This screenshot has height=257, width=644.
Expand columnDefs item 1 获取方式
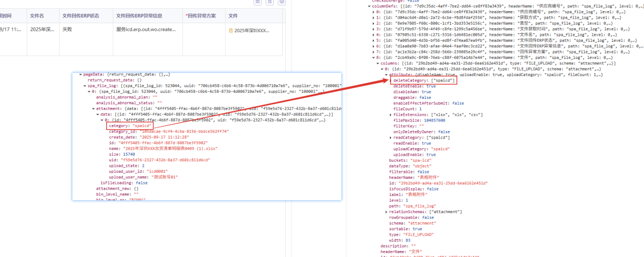(373, 18)
